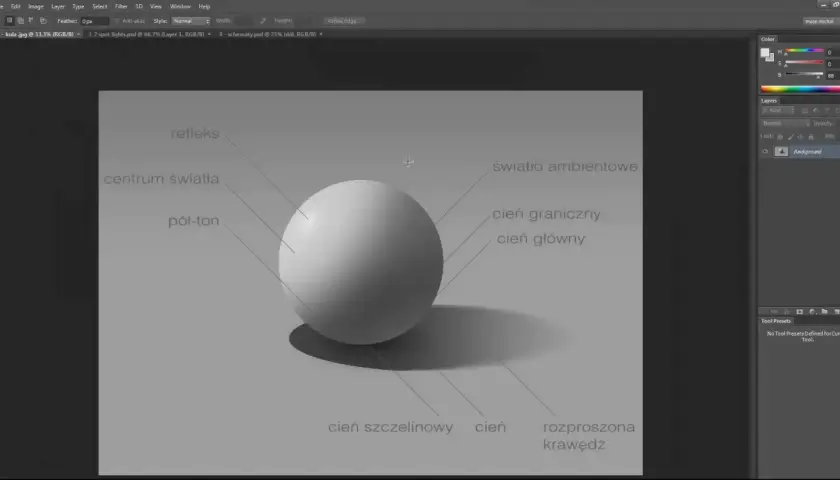Open the Style dropdown set to Normal
Viewport: 840px width, 480px height.
[x=191, y=21]
